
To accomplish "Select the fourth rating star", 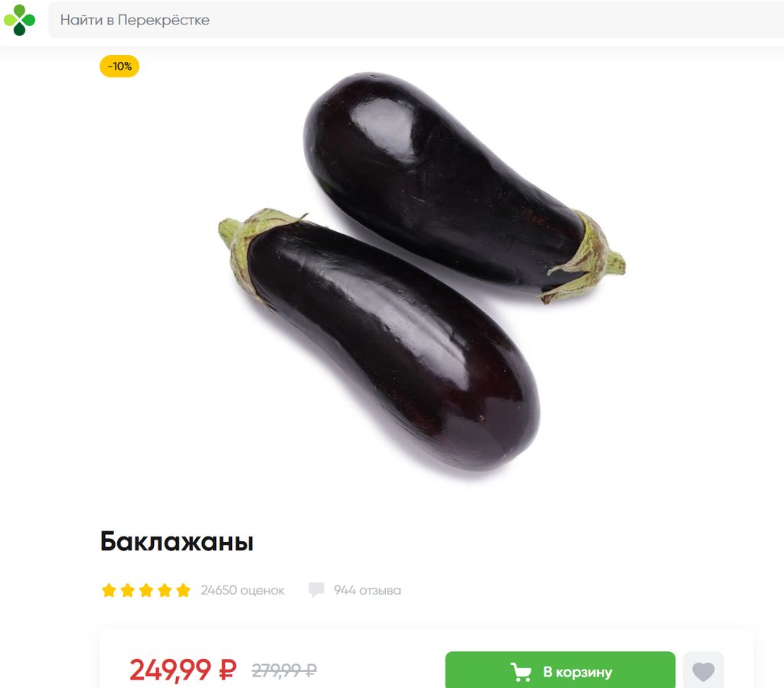I will point(165,590).
